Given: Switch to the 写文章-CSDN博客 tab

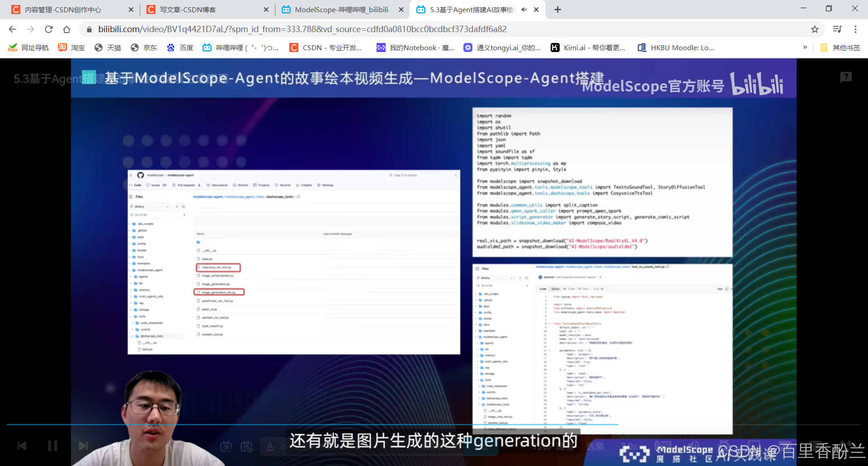Looking at the screenshot, I should point(207,10).
